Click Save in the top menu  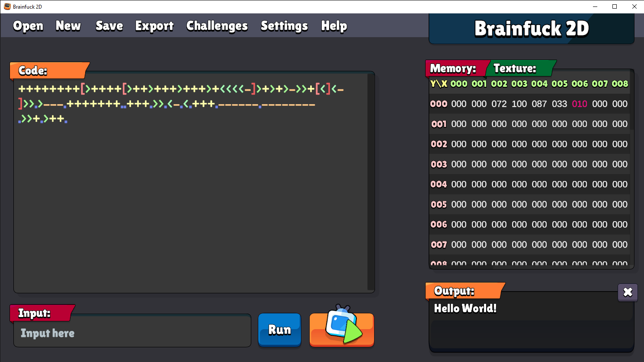109,26
